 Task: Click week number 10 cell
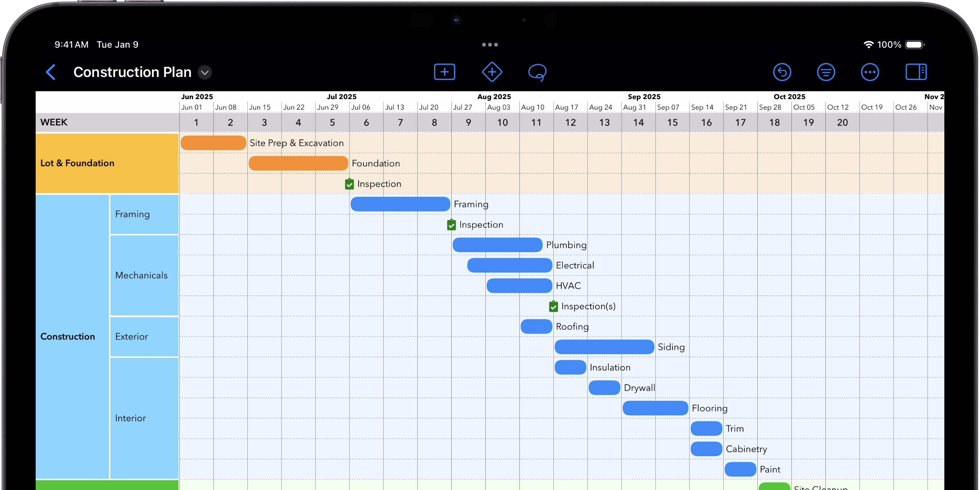click(x=503, y=122)
